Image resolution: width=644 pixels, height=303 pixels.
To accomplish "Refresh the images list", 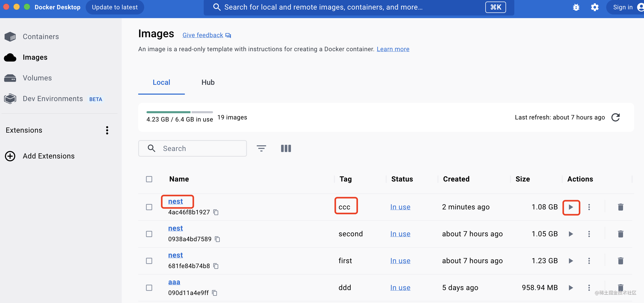I will pyautogui.click(x=616, y=117).
